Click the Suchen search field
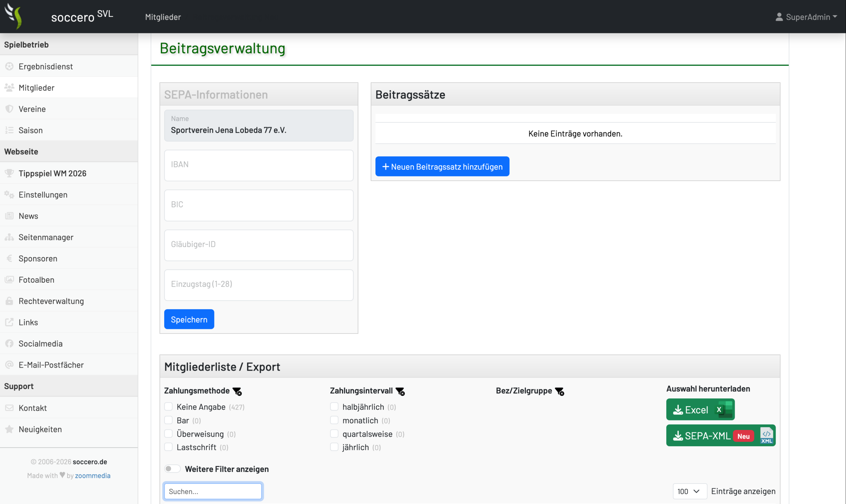846x504 pixels. 213,491
